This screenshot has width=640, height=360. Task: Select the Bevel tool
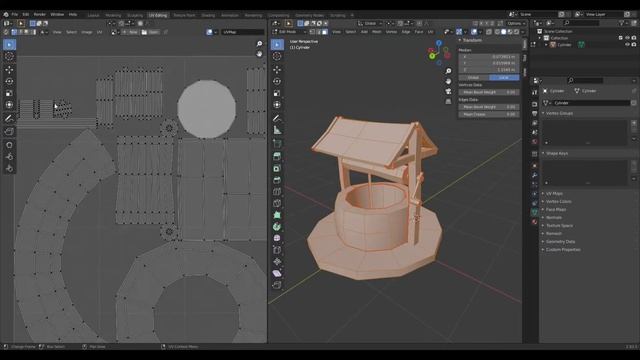277,180
